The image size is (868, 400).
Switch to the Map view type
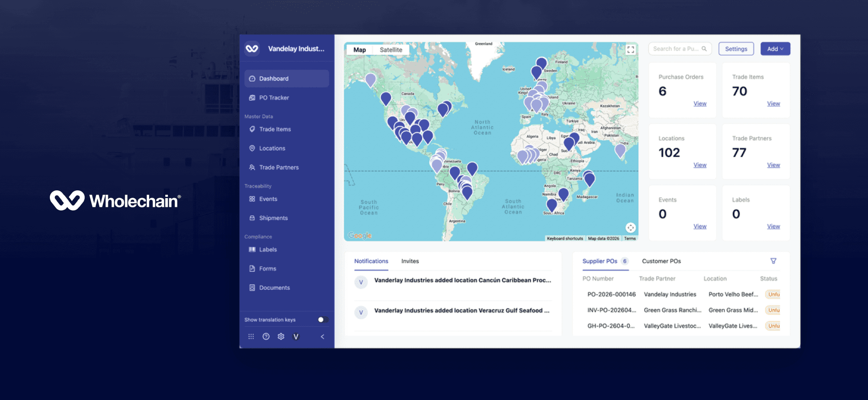(359, 50)
